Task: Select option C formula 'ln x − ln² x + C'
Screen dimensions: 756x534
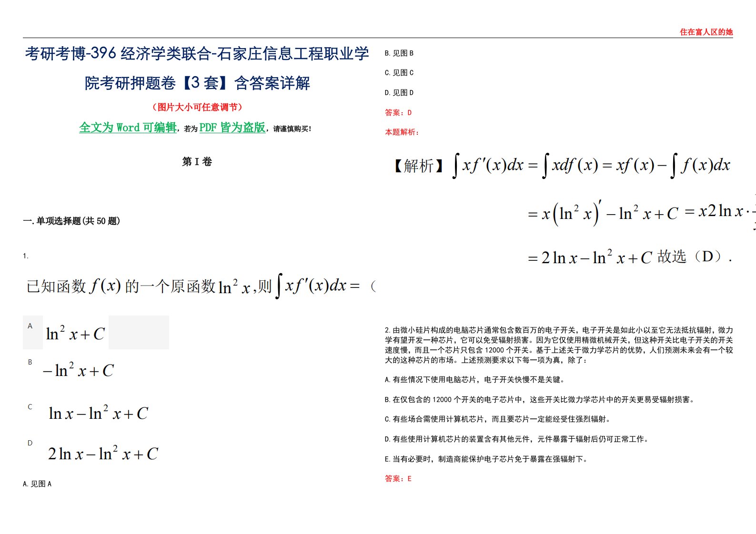Action: [98, 413]
